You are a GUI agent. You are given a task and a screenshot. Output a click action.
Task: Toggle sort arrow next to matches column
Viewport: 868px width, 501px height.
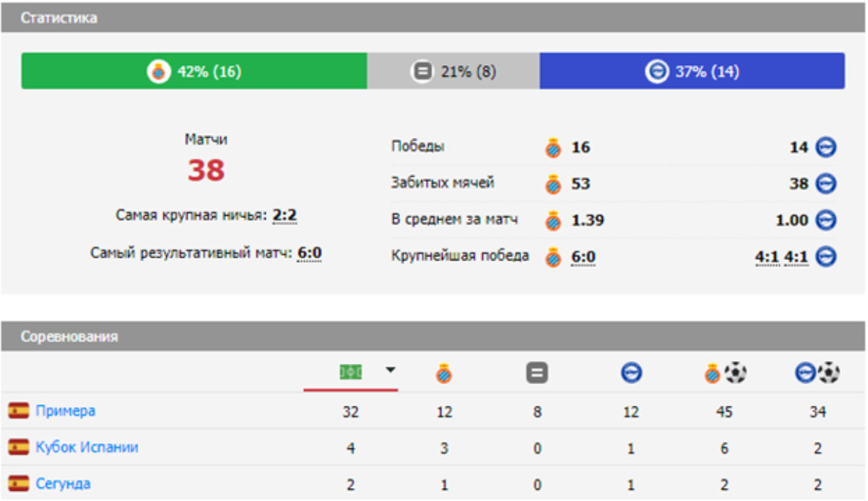pos(390,371)
